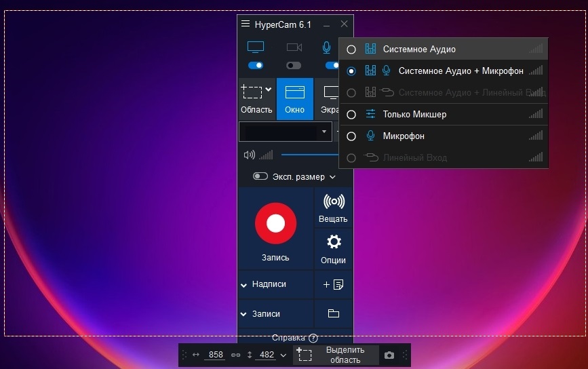Select the Окно window capture mode
This screenshot has width=588, height=369.
tap(295, 99)
